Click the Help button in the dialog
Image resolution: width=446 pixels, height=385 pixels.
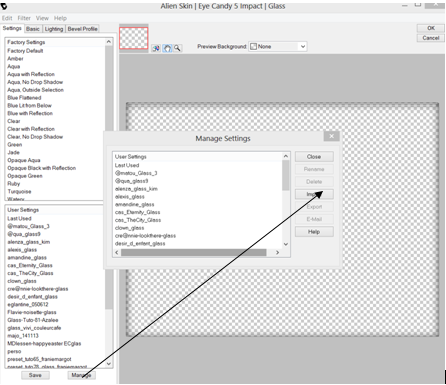coord(314,232)
